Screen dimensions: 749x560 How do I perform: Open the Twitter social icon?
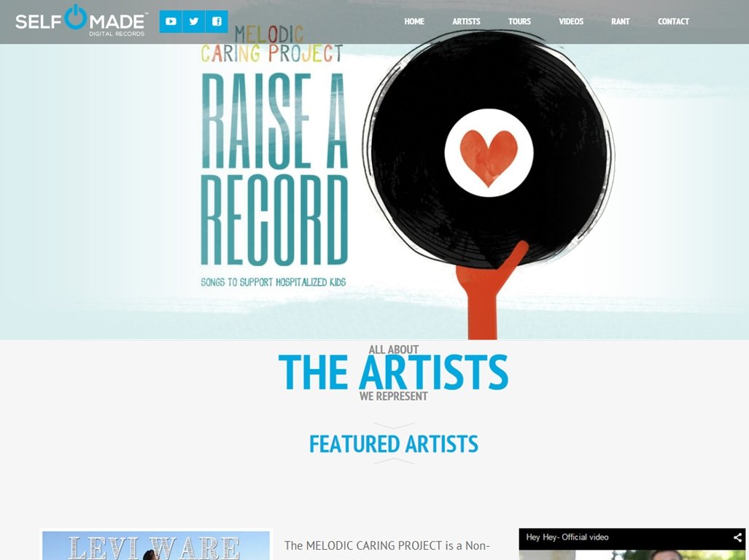point(193,21)
